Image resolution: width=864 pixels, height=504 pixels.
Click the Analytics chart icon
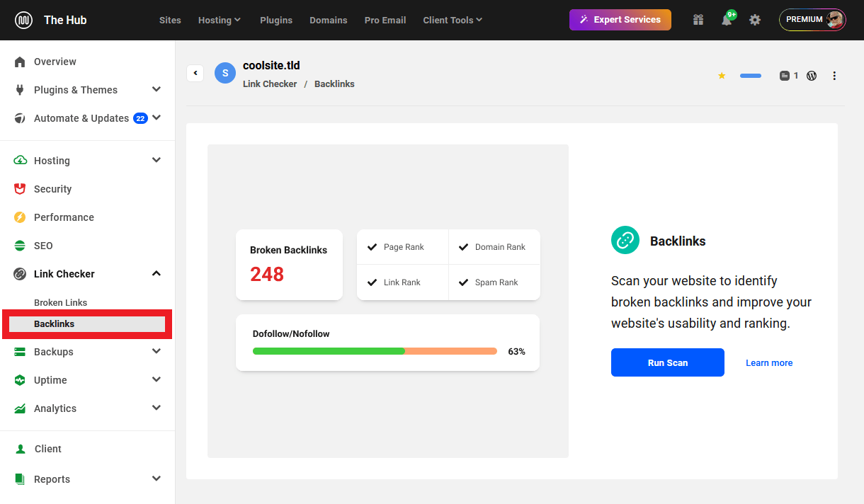pyautogui.click(x=20, y=408)
